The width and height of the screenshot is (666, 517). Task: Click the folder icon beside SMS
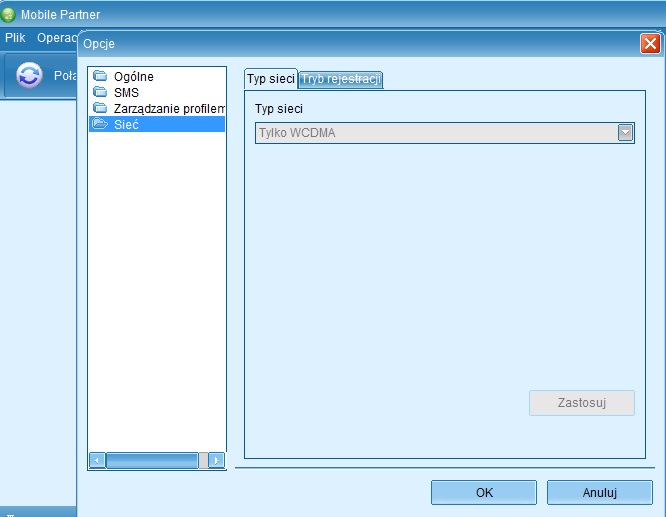(99, 93)
